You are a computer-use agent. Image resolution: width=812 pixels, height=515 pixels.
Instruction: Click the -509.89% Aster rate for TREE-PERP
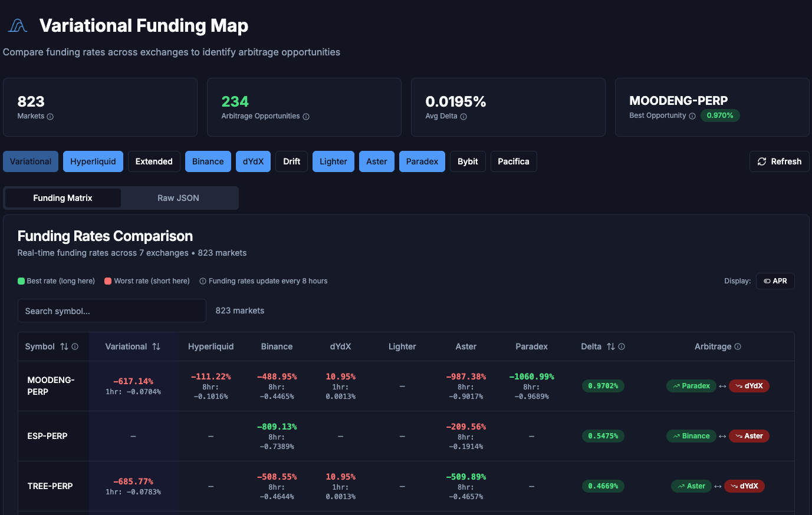pos(466,477)
